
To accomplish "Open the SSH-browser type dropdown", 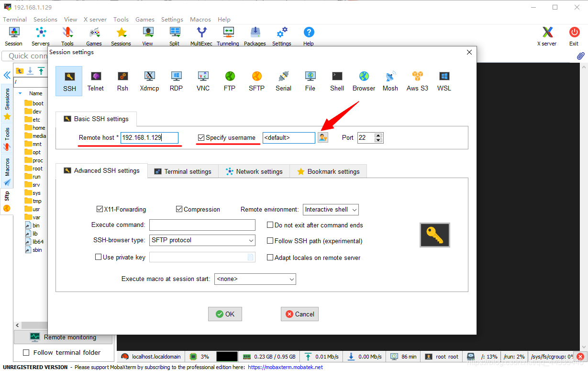I will [x=202, y=240].
